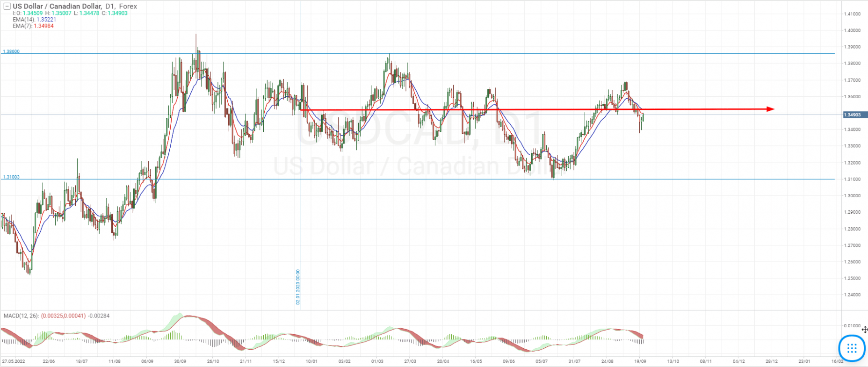Click the low price value 1.34478
The image size is (868, 367).
click(x=89, y=13)
